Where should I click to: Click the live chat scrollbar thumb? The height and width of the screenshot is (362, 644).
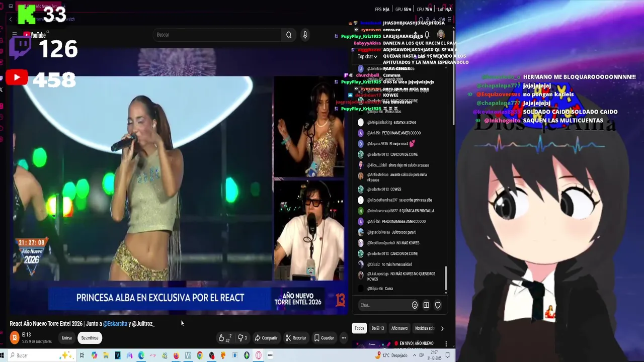(x=446, y=279)
